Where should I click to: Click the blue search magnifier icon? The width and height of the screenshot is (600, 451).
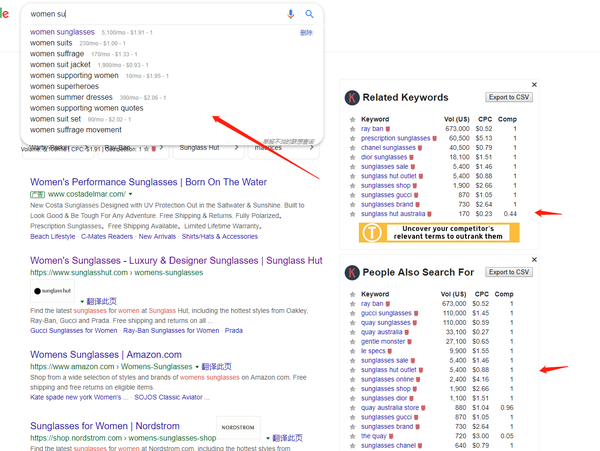[309, 14]
